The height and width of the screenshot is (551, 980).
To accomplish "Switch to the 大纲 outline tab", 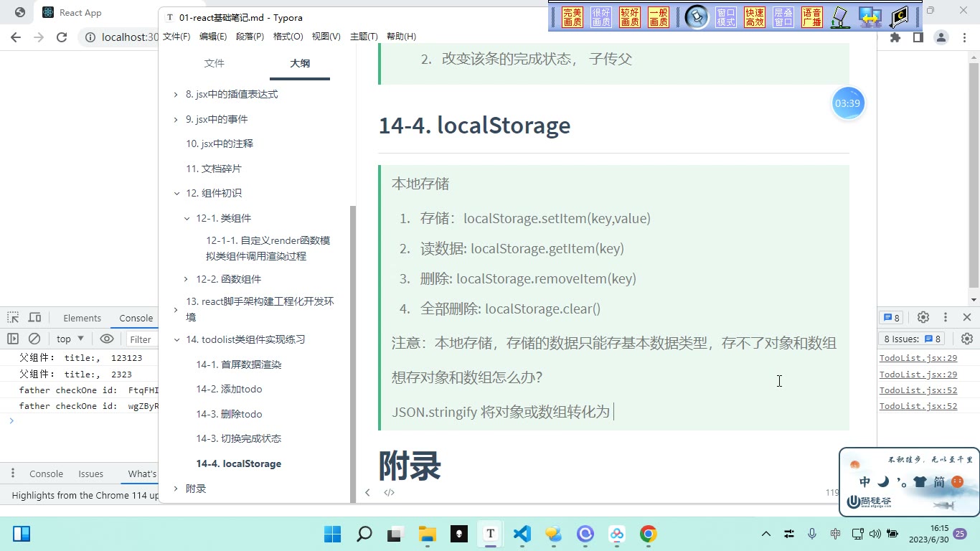I will (x=300, y=63).
